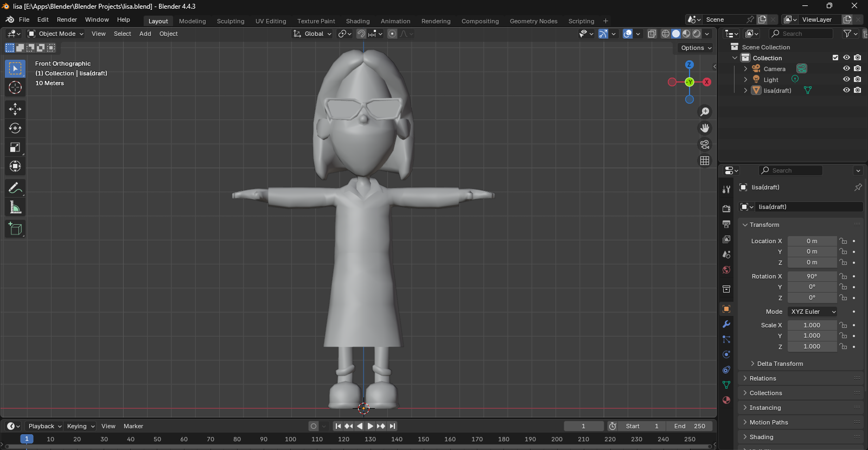Expand the Camera item in outliner
Image resolution: width=868 pixels, height=450 pixels.
(746, 69)
